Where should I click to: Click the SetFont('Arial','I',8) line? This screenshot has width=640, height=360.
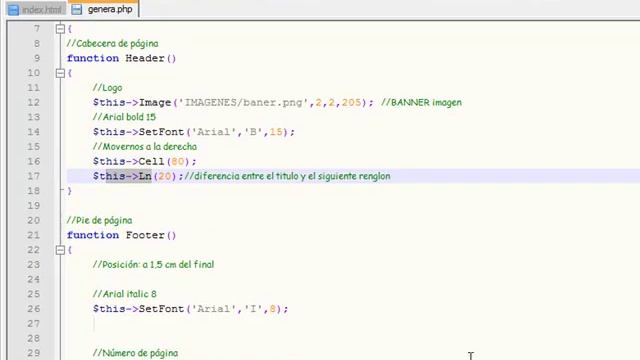[x=191, y=309]
